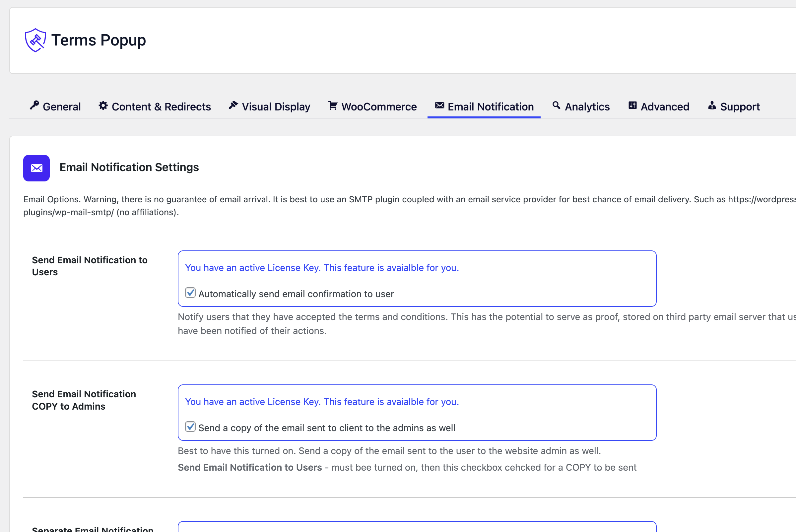Click the gear icon beside Content & Redirects
The image size is (796, 532).
click(x=103, y=105)
